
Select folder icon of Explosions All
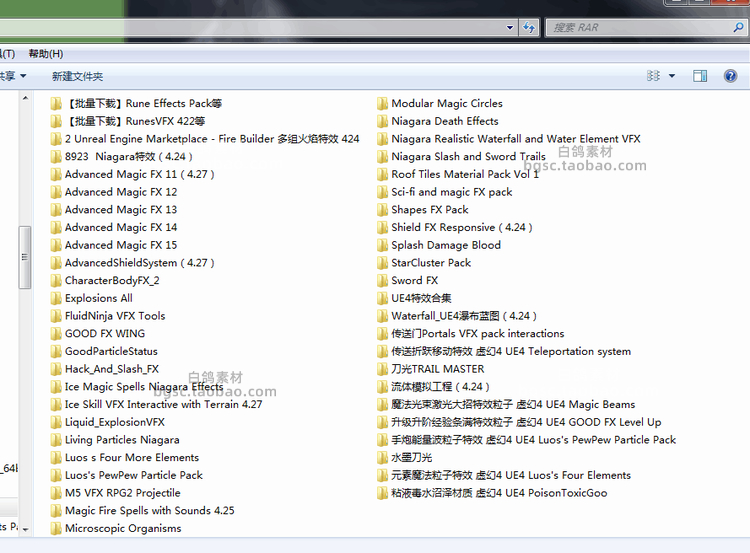[x=56, y=298]
